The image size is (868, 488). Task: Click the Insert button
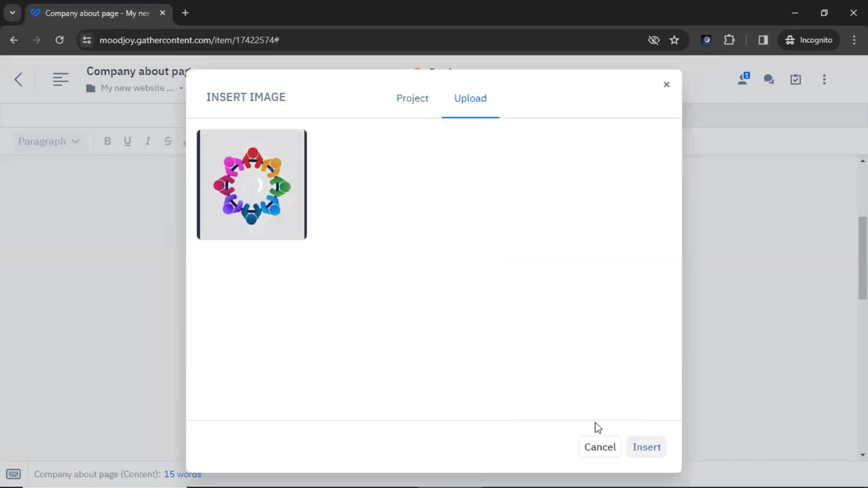(647, 447)
